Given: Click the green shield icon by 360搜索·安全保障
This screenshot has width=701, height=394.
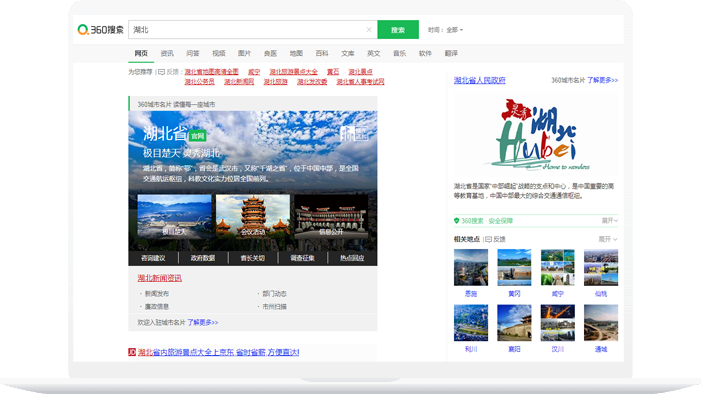Looking at the screenshot, I should tap(456, 220).
